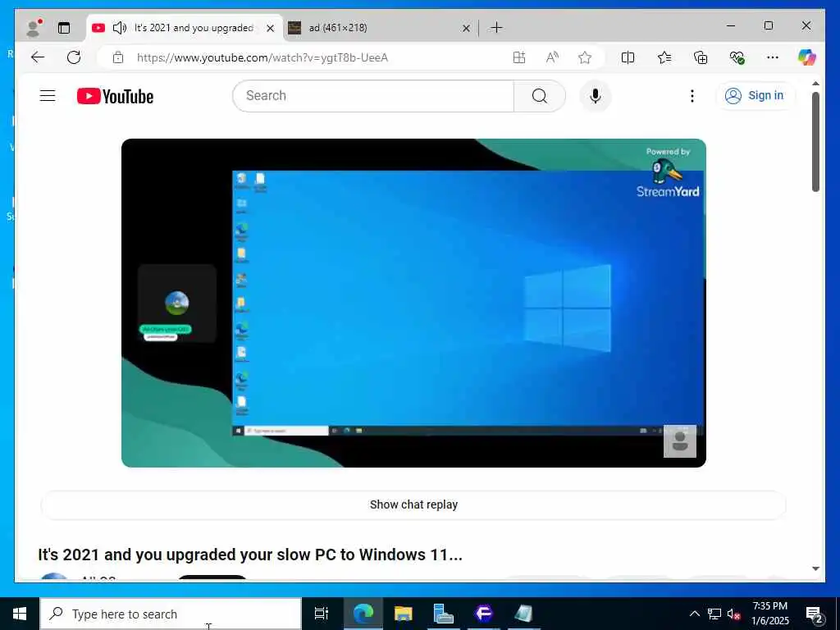
Task: Click the taskbar search box
Action: 171,614
